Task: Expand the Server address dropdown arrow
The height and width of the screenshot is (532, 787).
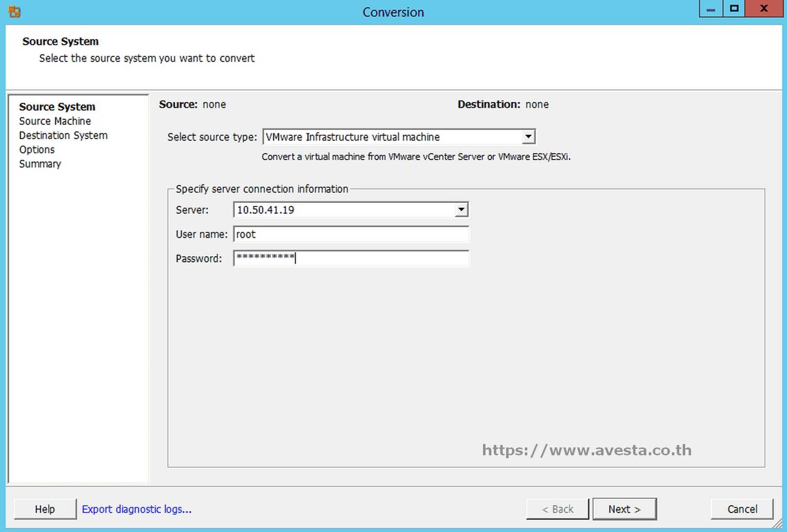Action: point(461,209)
